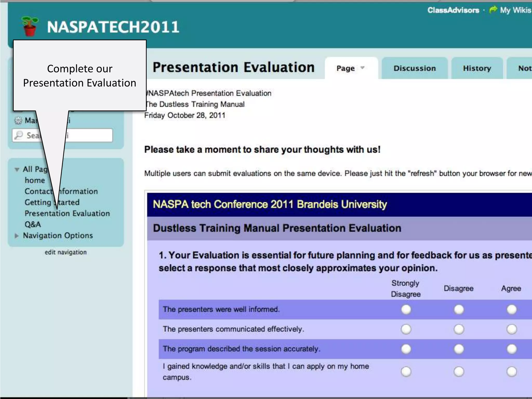Open the Q&A page link
Viewport: 532px width, 399px height.
click(33, 224)
